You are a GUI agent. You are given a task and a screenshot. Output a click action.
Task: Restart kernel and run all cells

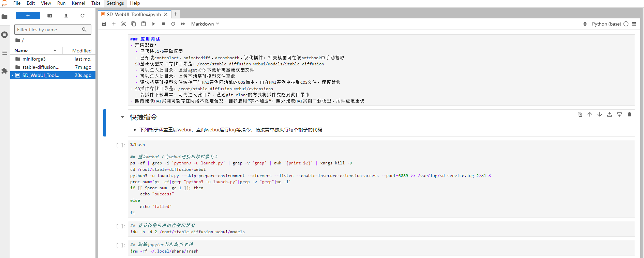click(x=183, y=24)
